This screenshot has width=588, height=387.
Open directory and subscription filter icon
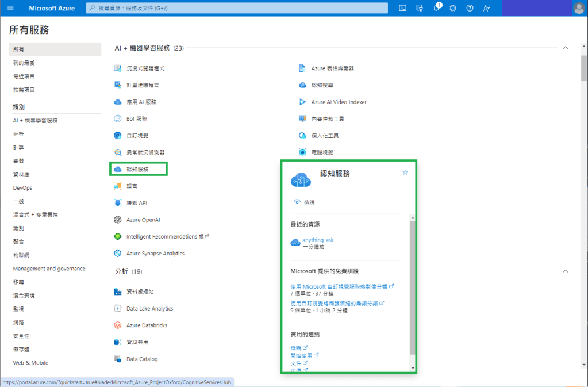[420, 8]
